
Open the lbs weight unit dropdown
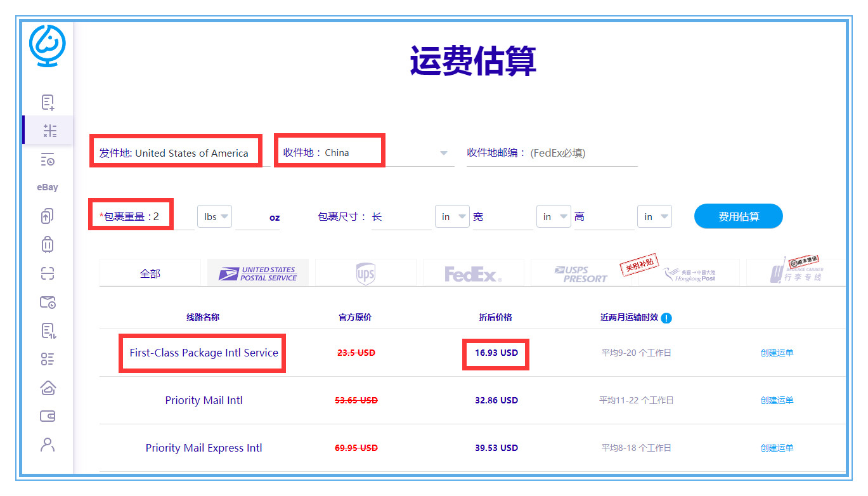(215, 217)
